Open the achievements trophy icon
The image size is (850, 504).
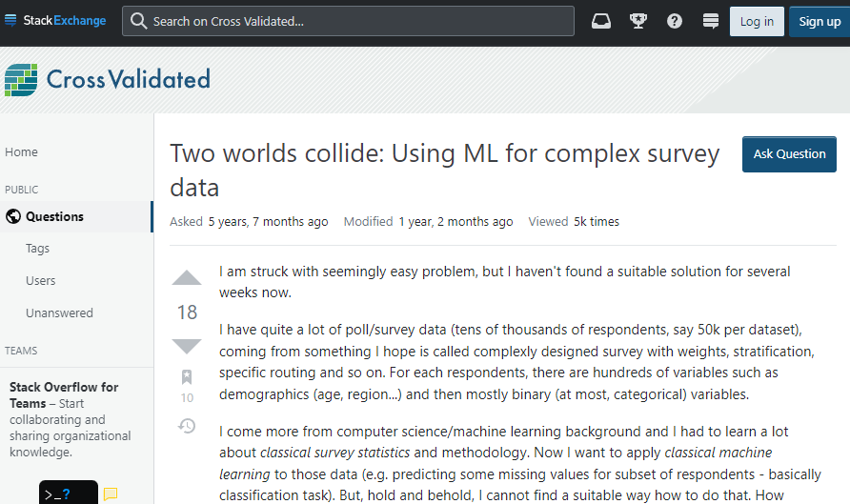(x=638, y=21)
